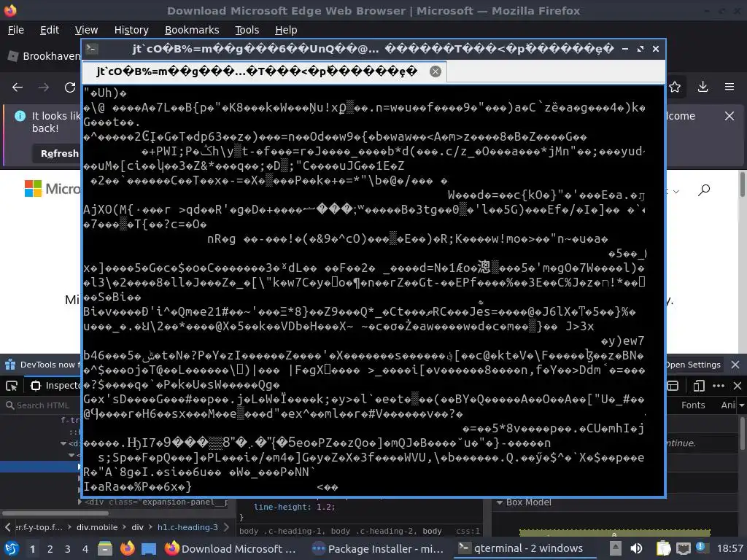Activate the DevTools element picker

click(12, 386)
